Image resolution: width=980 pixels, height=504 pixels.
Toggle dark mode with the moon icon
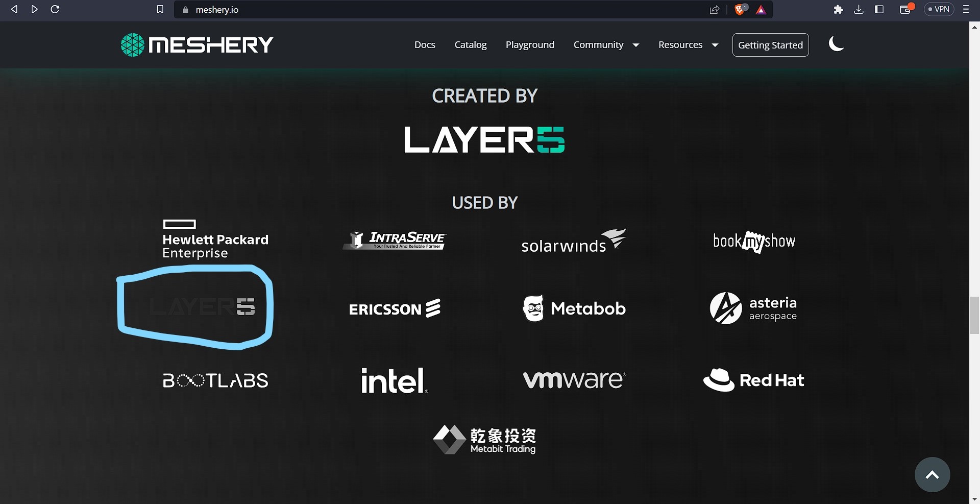tap(836, 44)
